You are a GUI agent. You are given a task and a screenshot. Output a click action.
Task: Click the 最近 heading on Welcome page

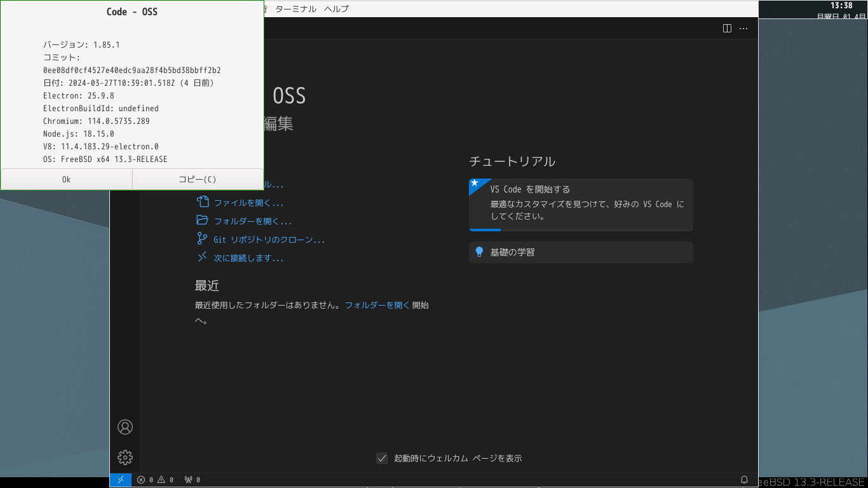[x=207, y=286]
